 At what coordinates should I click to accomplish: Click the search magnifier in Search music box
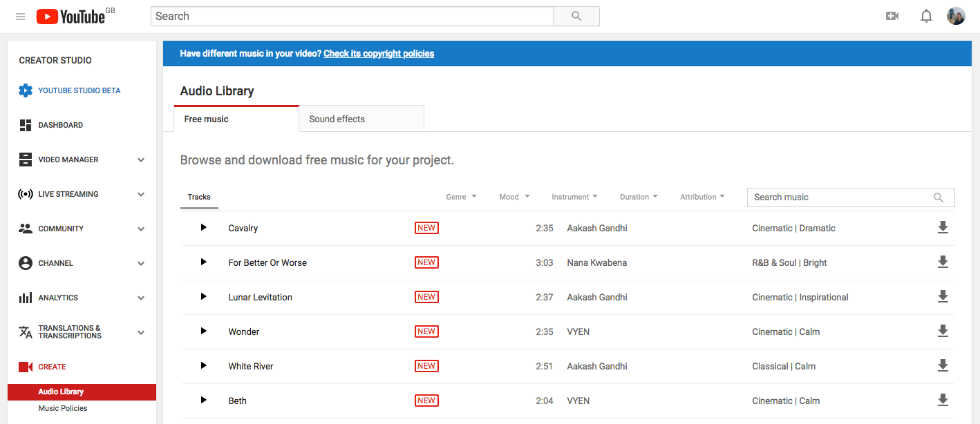tap(938, 197)
